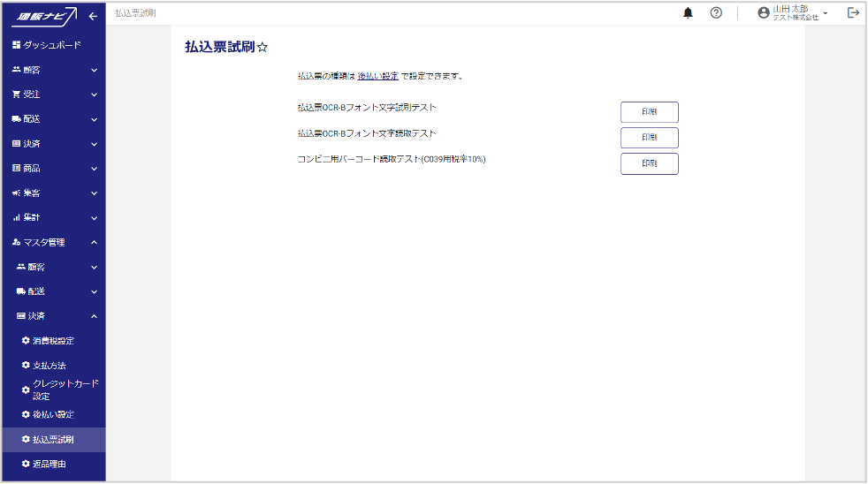The width and height of the screenshot is (868, 484).
Task: Print the OCR-B フォント文字試刷テスト
Action: point(649,112)
